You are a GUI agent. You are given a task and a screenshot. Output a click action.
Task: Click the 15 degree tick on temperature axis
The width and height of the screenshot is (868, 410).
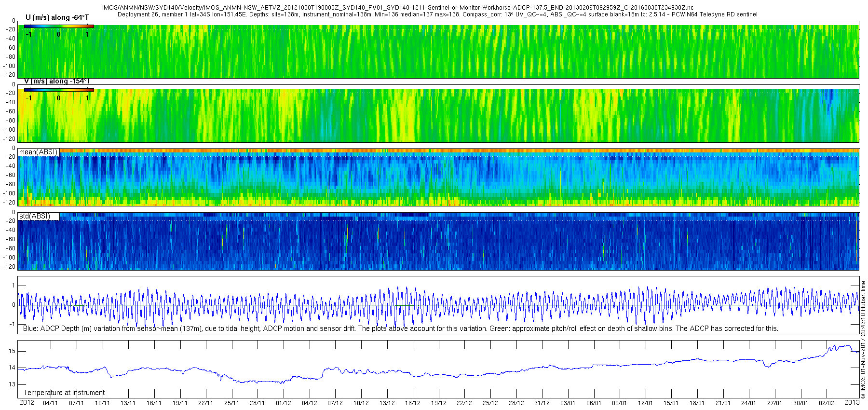click(x=12, y=351)
